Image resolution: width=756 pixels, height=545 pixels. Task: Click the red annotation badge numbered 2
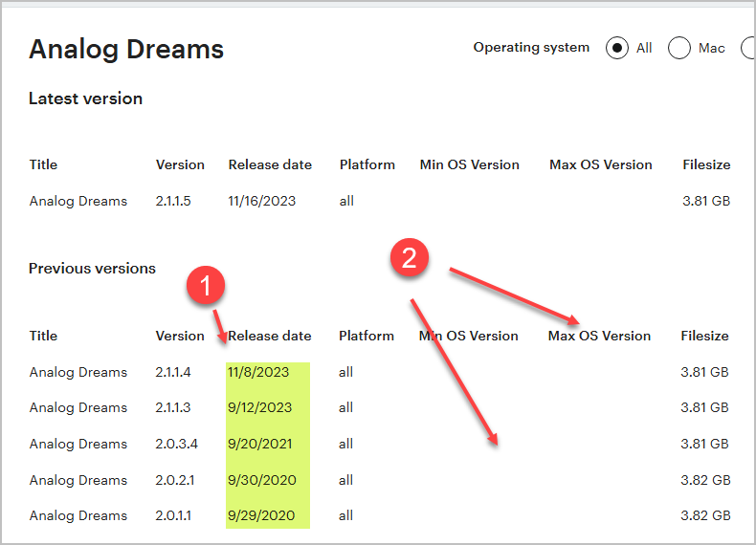pyautogui.click(x=410, y=257)
